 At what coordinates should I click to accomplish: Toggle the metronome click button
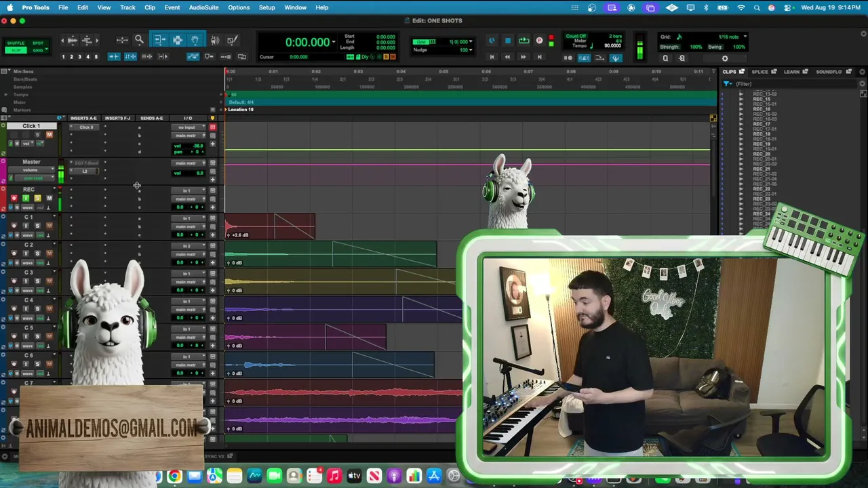click(x=584, y=58)
